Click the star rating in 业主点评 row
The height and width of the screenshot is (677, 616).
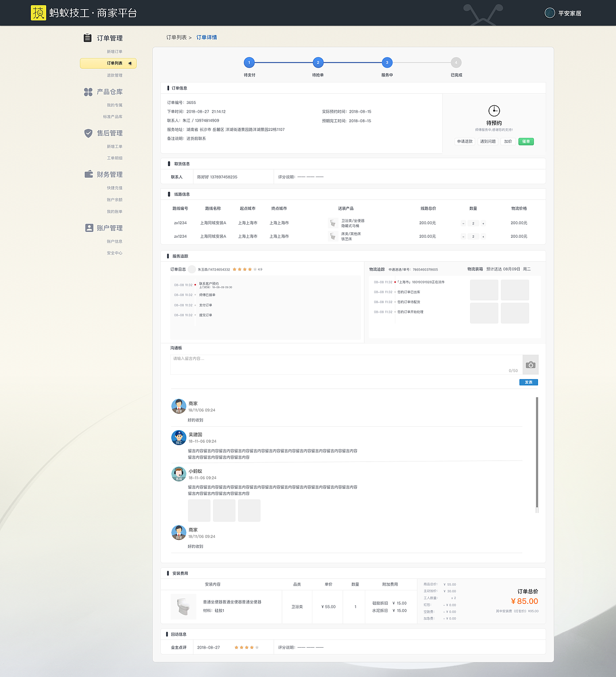point(246,648)
